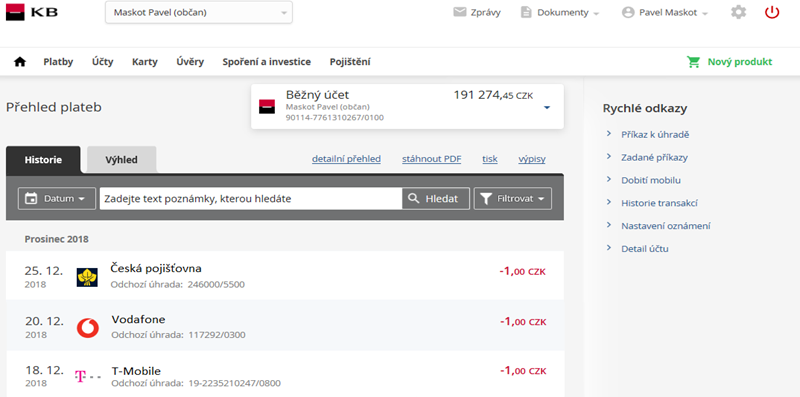Click the Česká pojišťovna logo
This screenshot has height=397, width=800.
tap(87, 277)
